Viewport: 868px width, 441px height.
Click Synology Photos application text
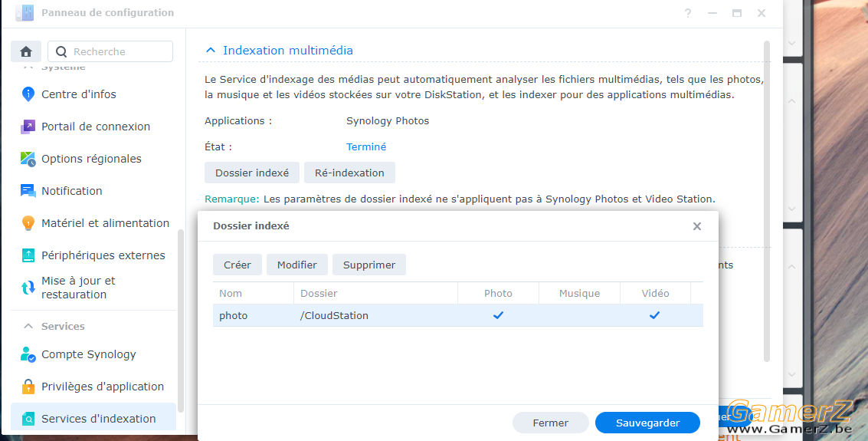coord(388,120)
